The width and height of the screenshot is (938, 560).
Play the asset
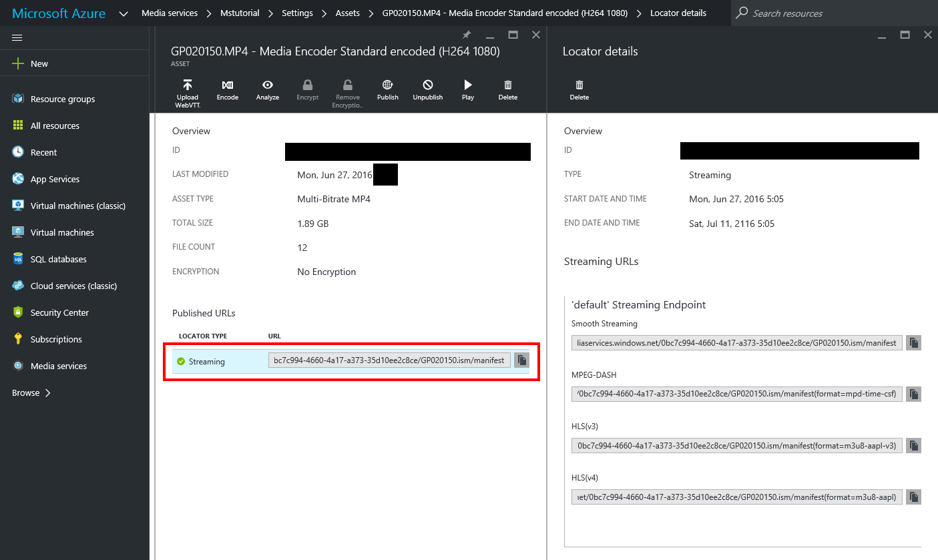[468, 90]
